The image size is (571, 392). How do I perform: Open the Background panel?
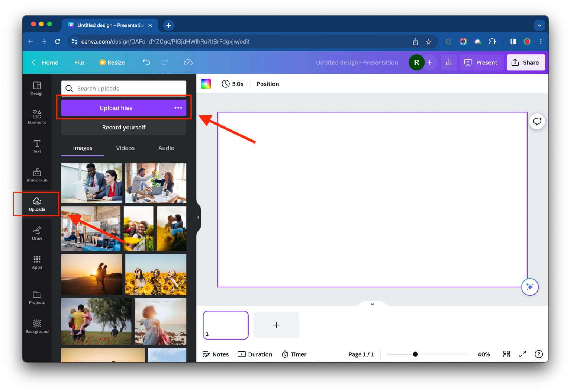pos(36,327)
